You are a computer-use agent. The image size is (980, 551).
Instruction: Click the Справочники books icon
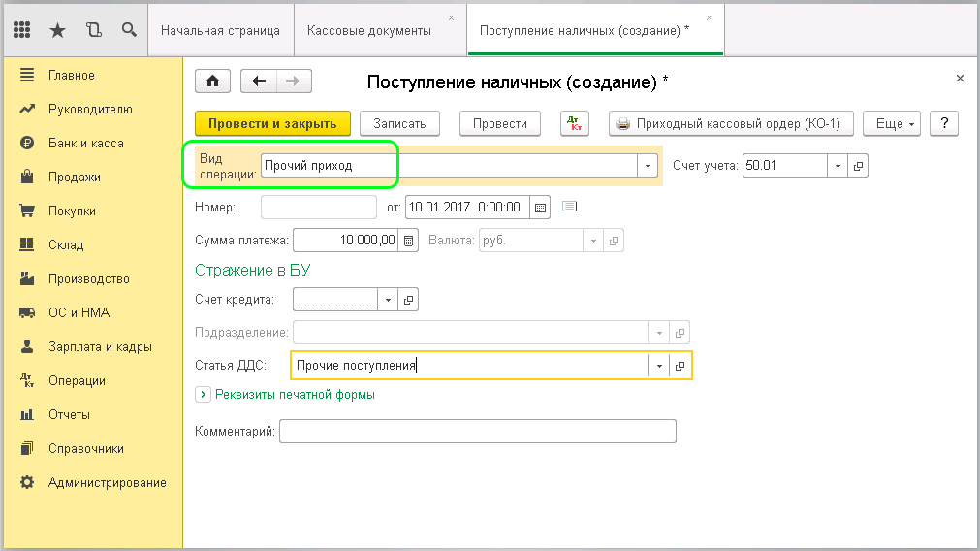tap(27, 448)
